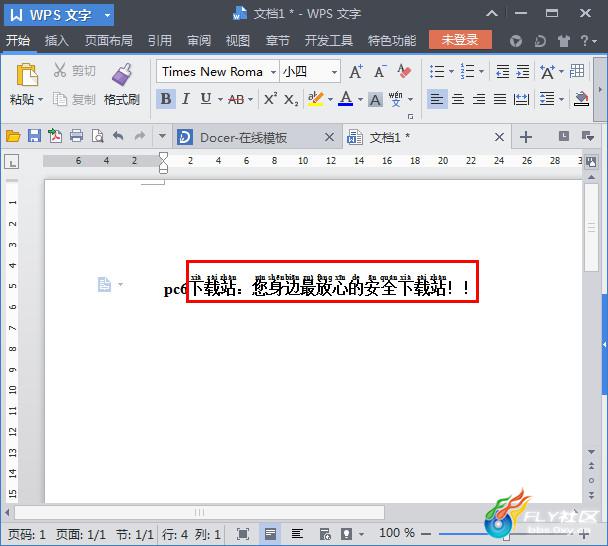Open WPS 文字 application menu arrow
The height and width of the screenshot is (546, 608).
click(x=107, y=16)
